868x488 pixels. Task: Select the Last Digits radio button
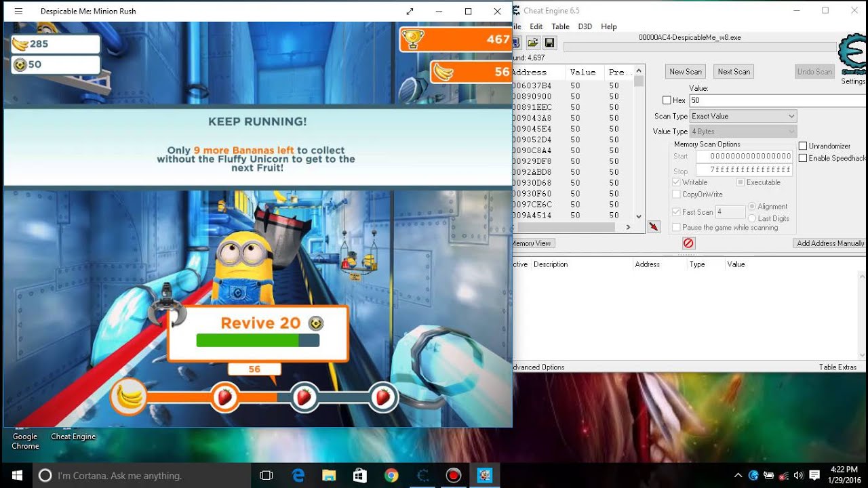point(752,218)
